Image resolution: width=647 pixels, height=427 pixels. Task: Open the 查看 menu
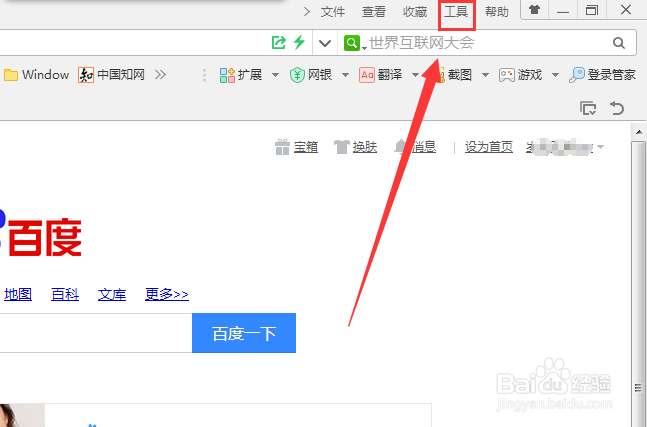coord(373,12)
